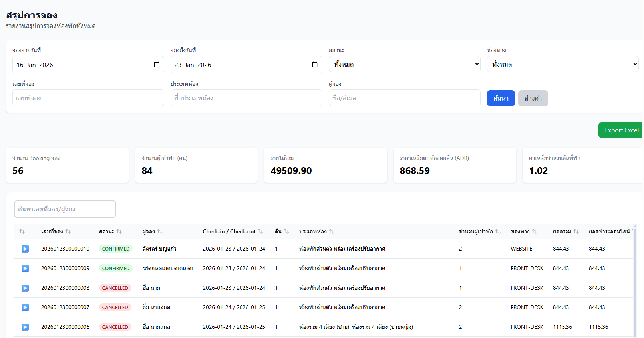Expand row for booking 2026012300000009
The width and height of the screenshot is (644, 338).
click(x=25, y=269)
